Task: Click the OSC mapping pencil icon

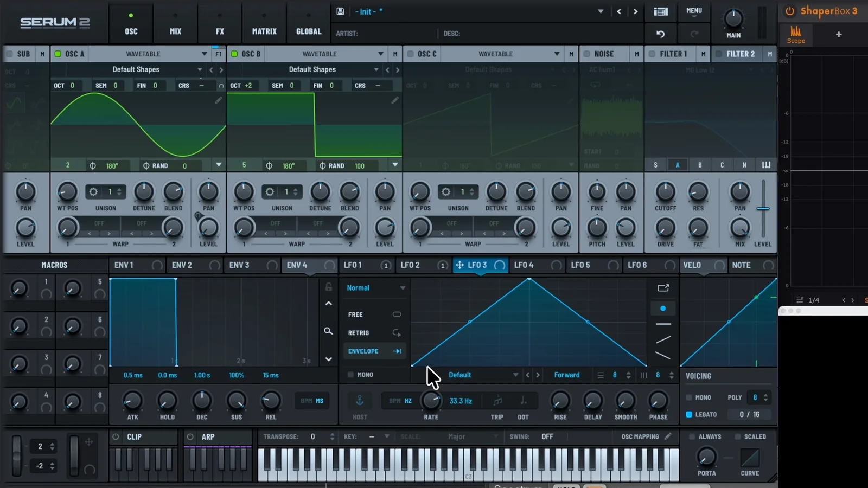Action: pos(668,436)
